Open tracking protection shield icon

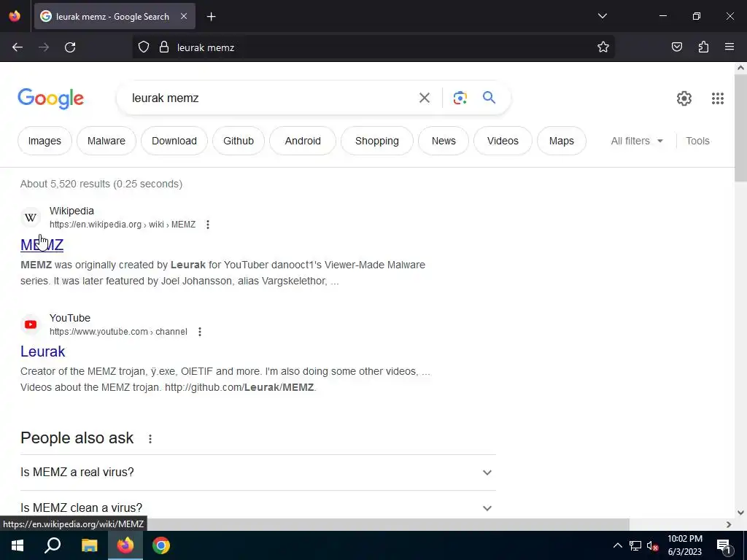pos(144,47)
